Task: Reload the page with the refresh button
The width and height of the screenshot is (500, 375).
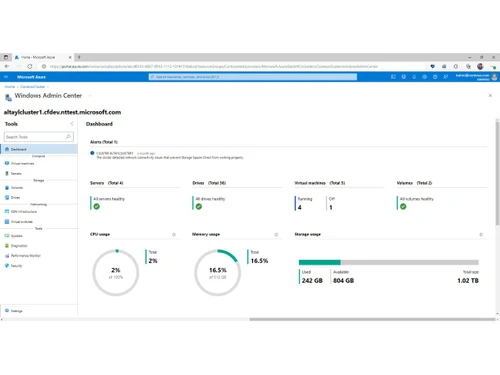Action: (x=30, y=66)
